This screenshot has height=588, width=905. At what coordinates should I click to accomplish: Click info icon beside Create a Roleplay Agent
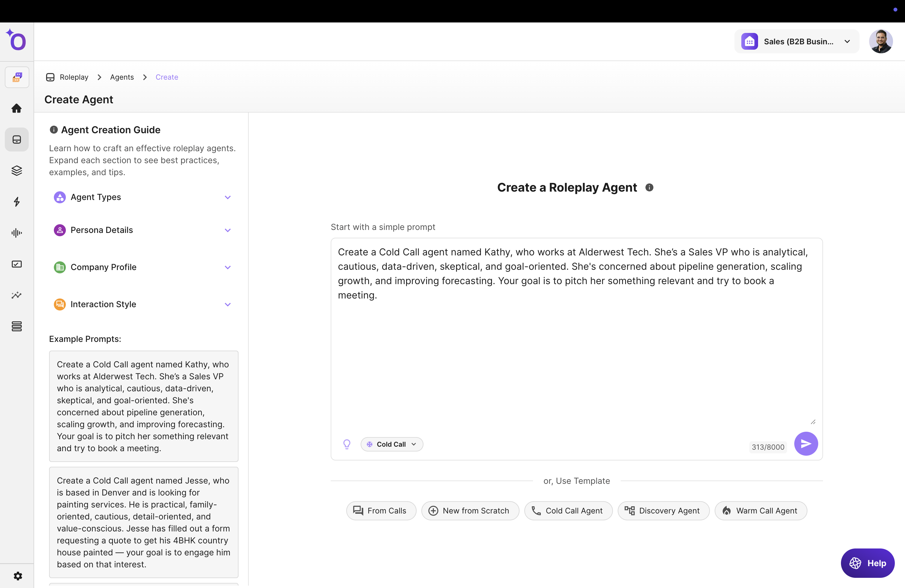pyautogui.click(x=649, y=187)
